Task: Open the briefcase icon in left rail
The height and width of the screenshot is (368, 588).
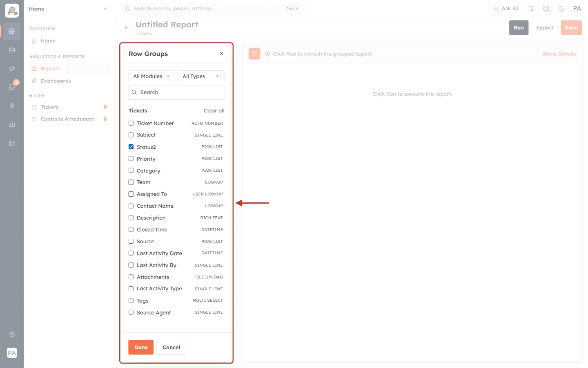Action: pos(12,50)
